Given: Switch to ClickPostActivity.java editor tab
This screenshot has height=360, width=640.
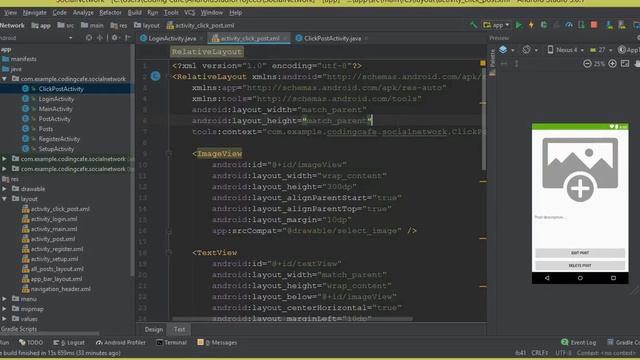Looking at the screenshot, I should (x=332, y=38).
